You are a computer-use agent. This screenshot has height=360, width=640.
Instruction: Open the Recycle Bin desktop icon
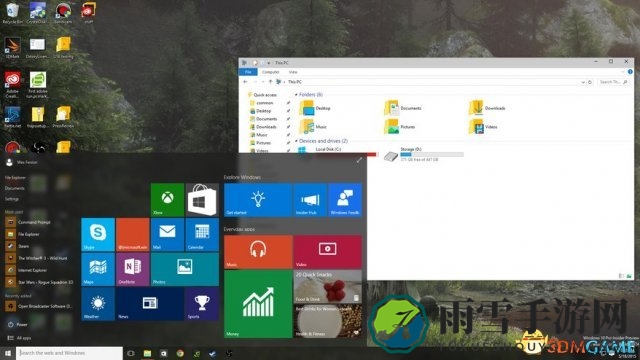pyautogui.click(x=12, y=13)
